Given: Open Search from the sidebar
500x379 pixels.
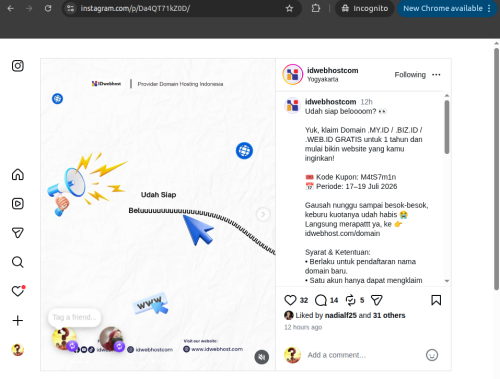Looking at the screenshot, I should click(x=18, y=262).
